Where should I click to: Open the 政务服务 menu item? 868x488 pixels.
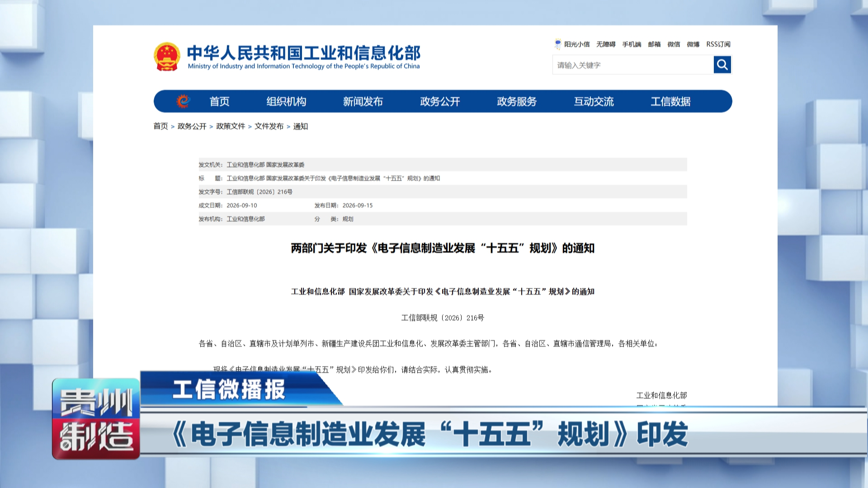pyautogui.click(x=517, y=102)
